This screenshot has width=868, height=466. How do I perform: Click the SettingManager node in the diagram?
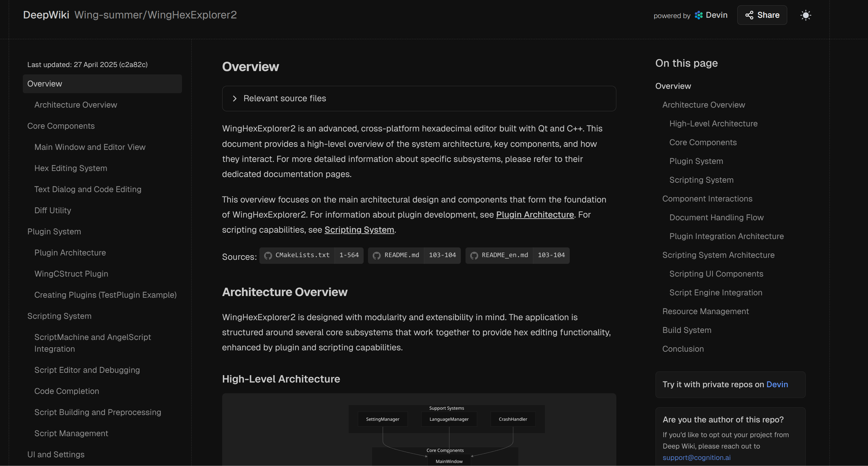(x=382, y=419)
